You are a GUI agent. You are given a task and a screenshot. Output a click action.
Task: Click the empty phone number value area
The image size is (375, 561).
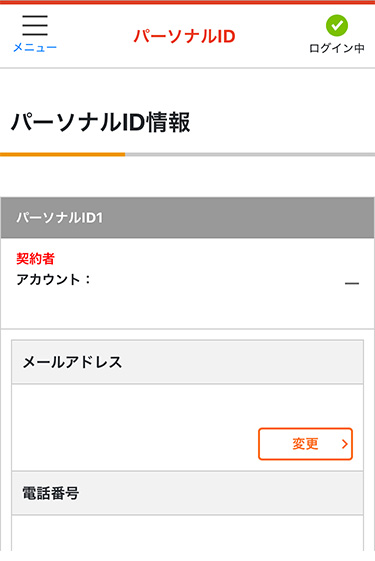(x=188, y=533)
